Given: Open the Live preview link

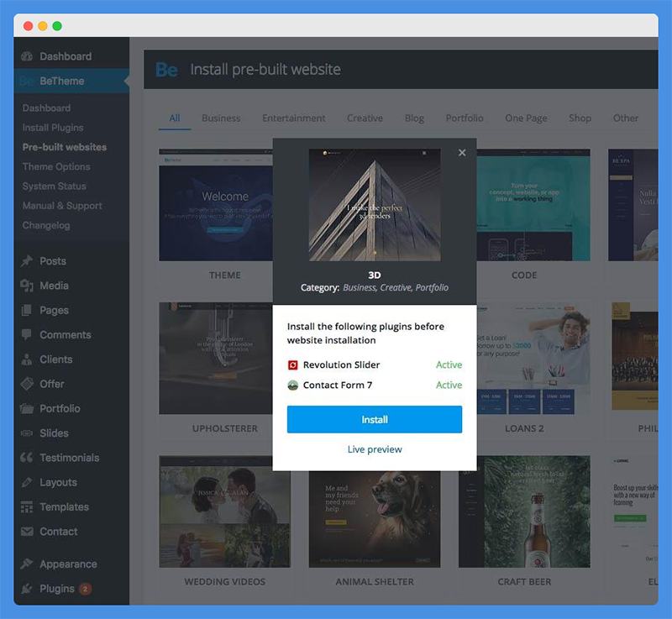Looking at the screenshot, I should coord(375,449).
